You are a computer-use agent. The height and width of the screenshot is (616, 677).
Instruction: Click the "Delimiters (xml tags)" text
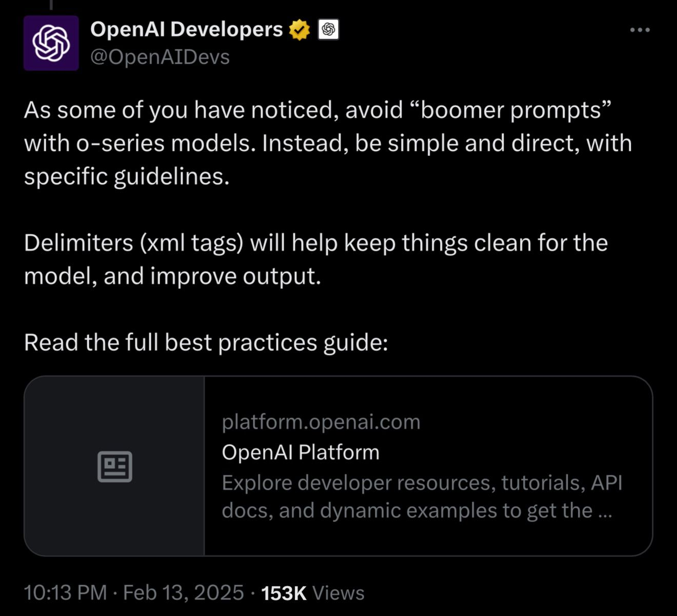coord(133,243)
